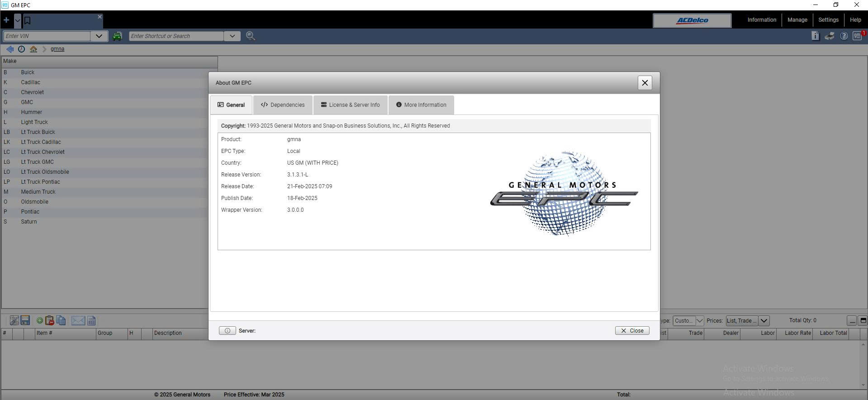Click the Close button in About dialog
This screenshot has width=868, height=400.
632,331
